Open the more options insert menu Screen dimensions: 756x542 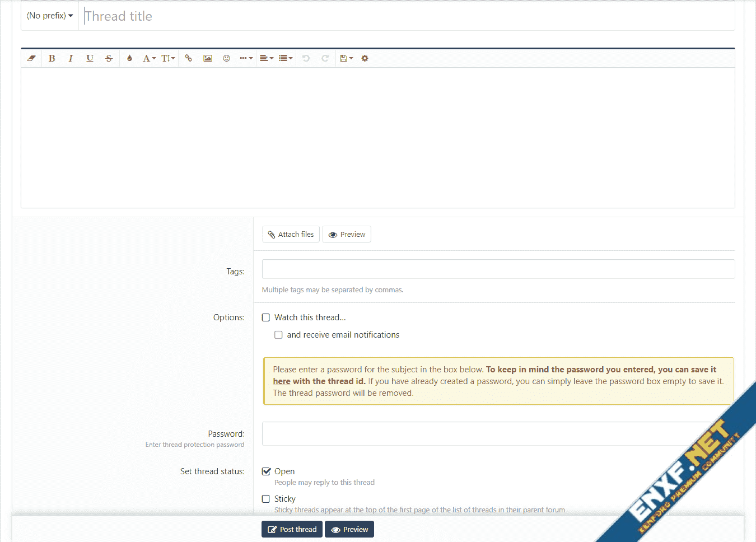click(246, 58)
